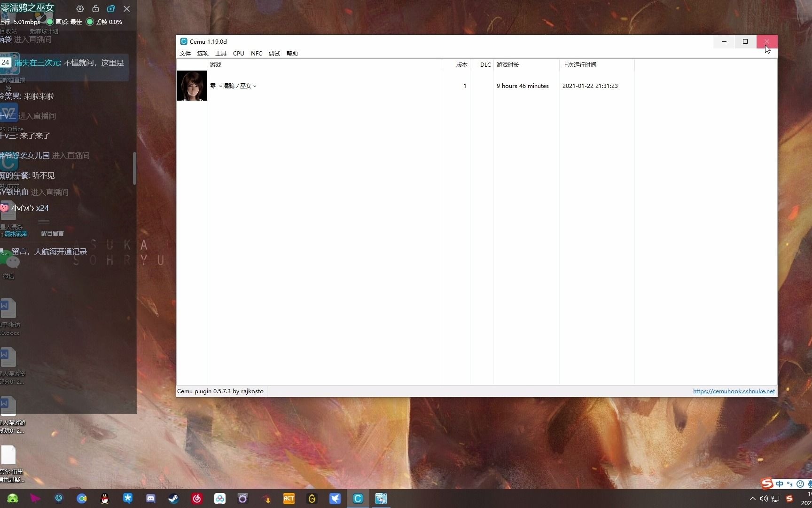Open the 工具 menu in Cemu
The image size is (812, 508).
[220, 53]
